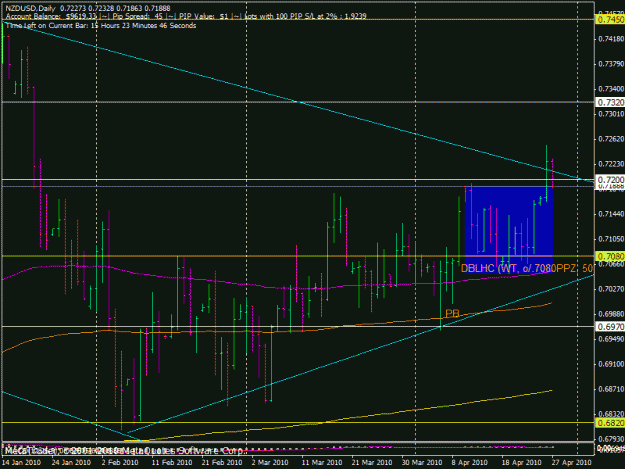625x469 pixels.
Task: Click the 0.73790 price scale value
Action: tap(610, 64)
